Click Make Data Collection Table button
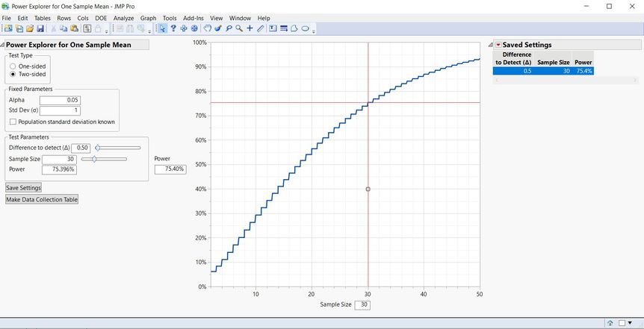 point(42,199)
